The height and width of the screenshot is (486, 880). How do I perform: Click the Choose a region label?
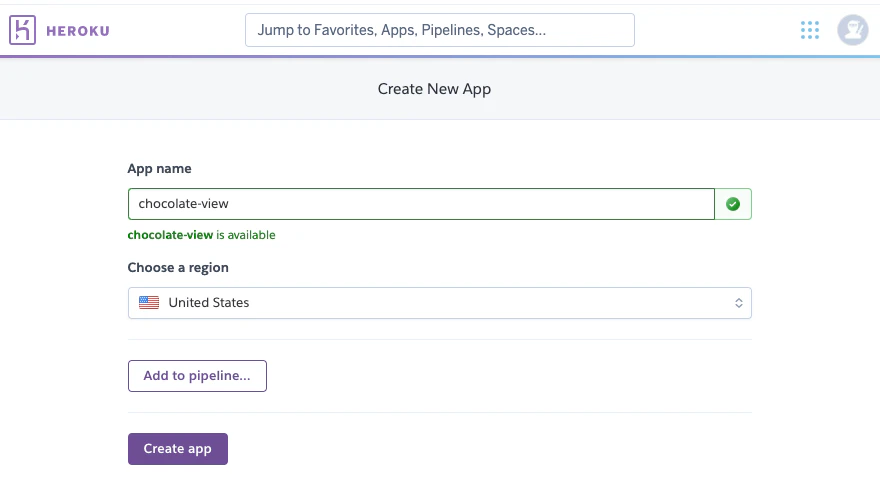(178, 268)
